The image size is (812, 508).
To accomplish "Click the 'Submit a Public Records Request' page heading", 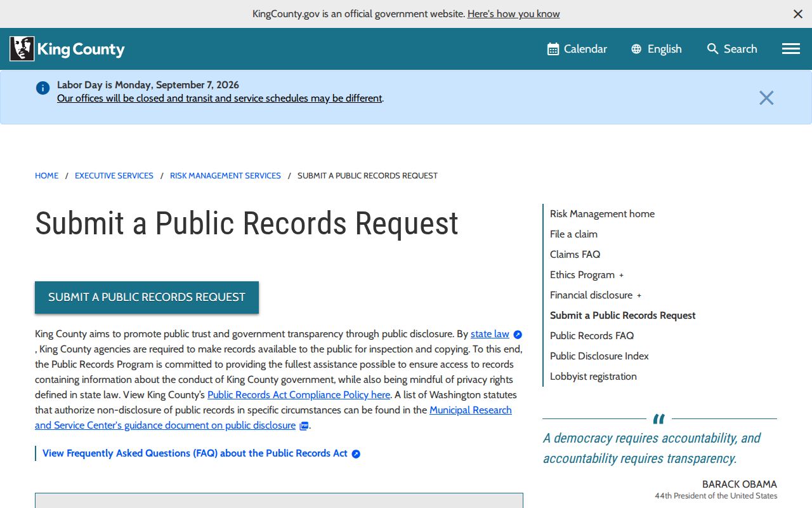I will click(x=247, y=224).
